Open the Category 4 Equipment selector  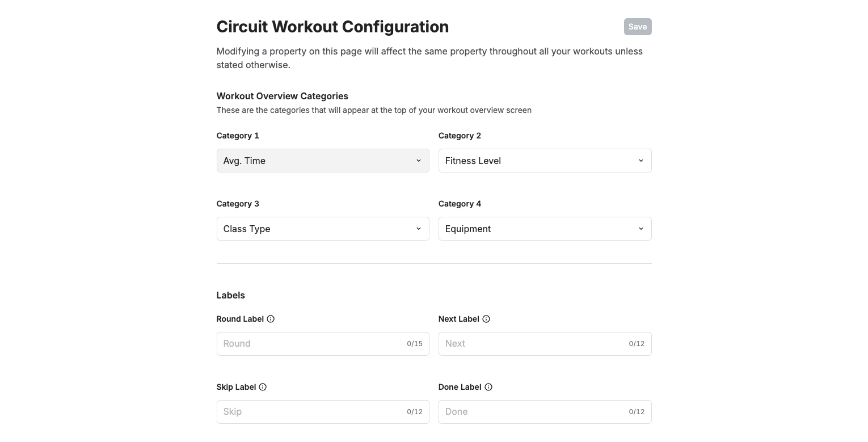tap(545, 229)
